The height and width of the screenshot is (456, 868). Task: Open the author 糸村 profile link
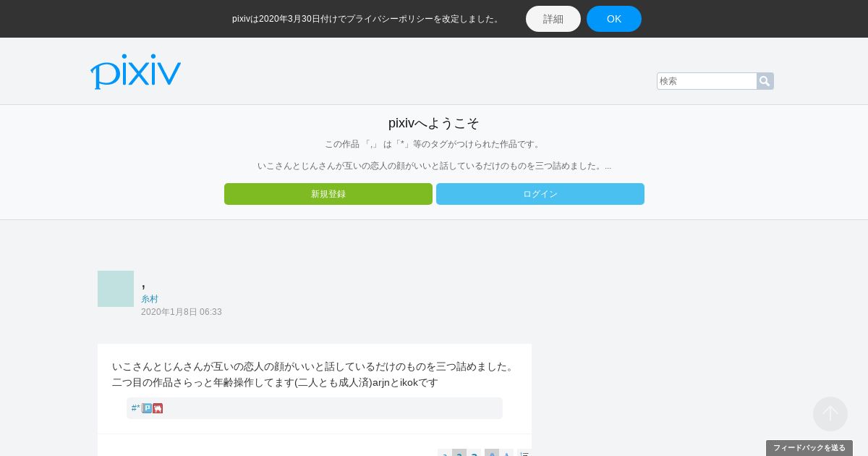point(150,299)
